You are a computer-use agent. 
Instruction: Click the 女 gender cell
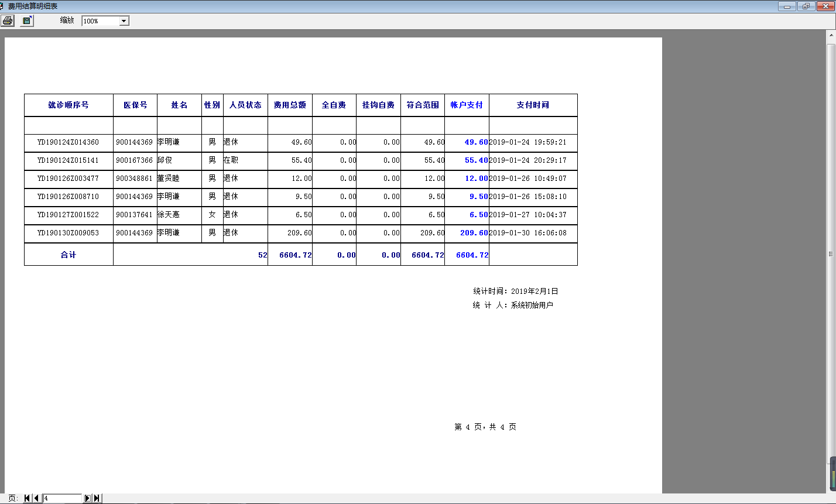[213, 215]
